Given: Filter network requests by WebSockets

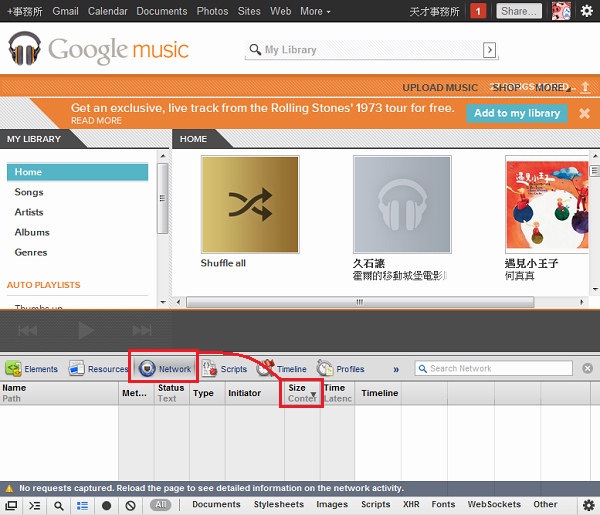Looking at the screenshot, I should coord(494,504).
